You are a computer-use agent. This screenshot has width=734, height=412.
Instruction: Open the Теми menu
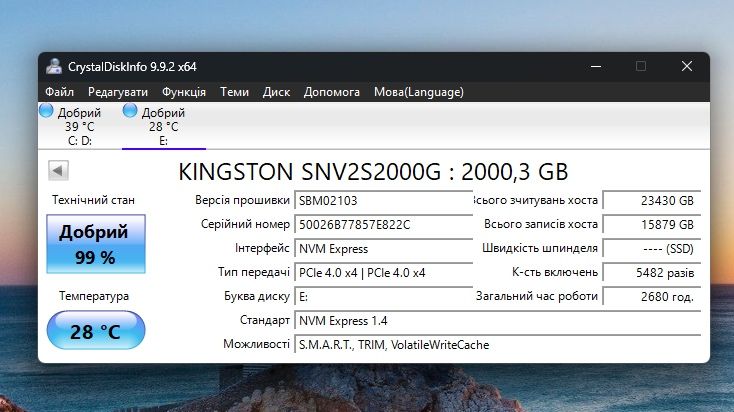235,92
